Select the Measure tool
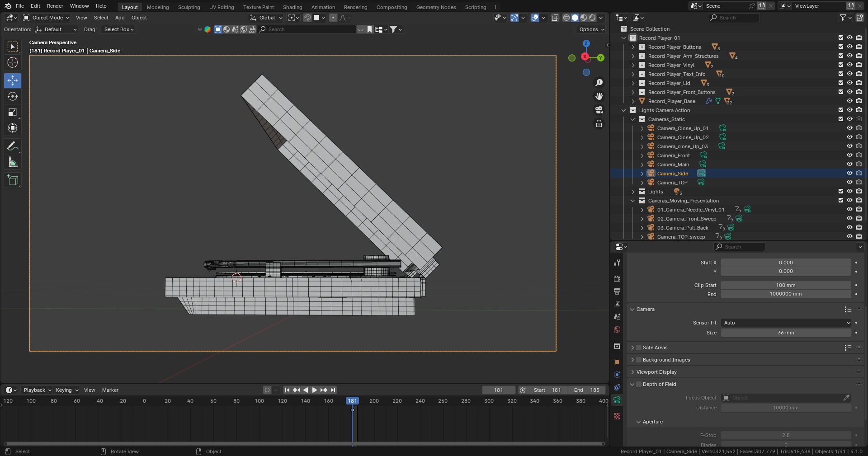Screen dimensions: 868x456 tap(13, 162)
